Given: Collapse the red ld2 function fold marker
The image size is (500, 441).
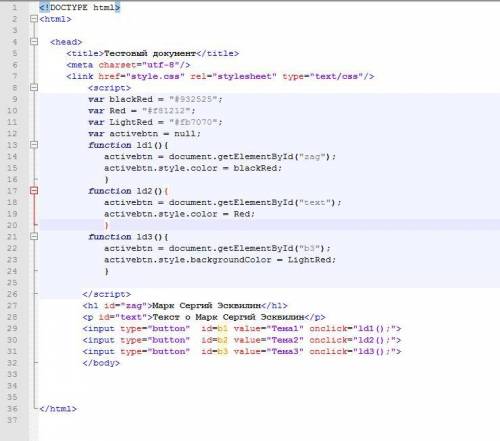Looking at the screenshot, I should [x=34, y=191].
